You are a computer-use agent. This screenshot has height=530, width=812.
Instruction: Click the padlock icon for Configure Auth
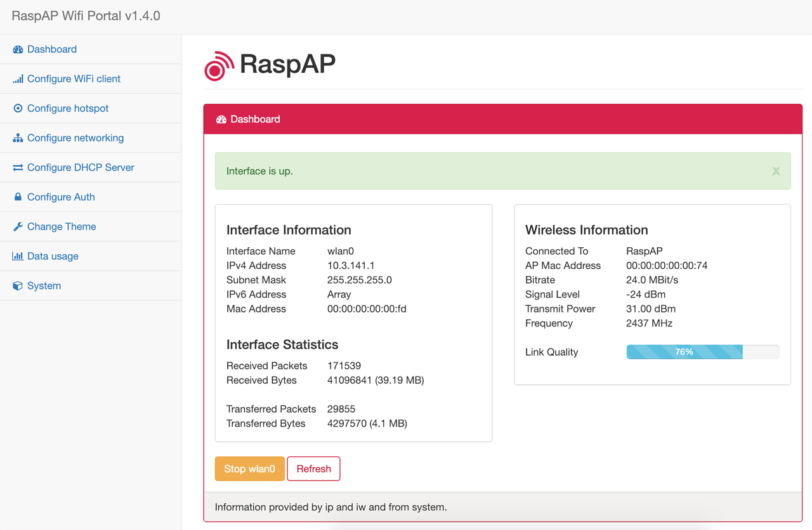coord(18,197)
